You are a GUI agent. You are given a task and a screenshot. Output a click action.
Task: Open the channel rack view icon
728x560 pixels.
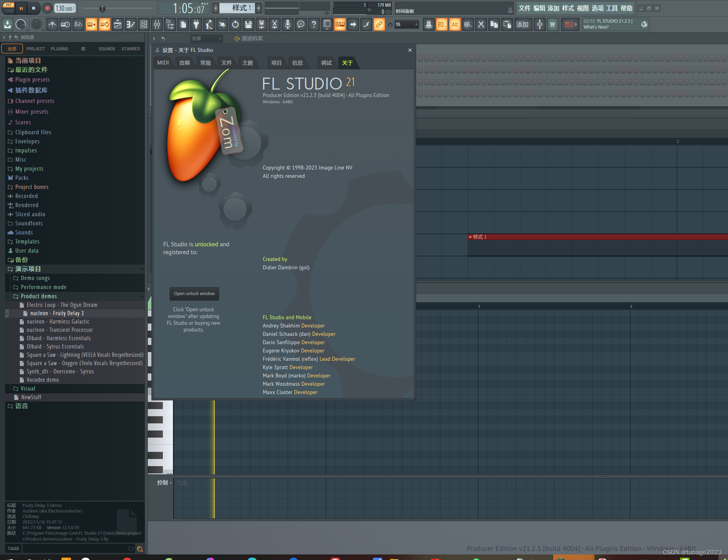(144, 25)
